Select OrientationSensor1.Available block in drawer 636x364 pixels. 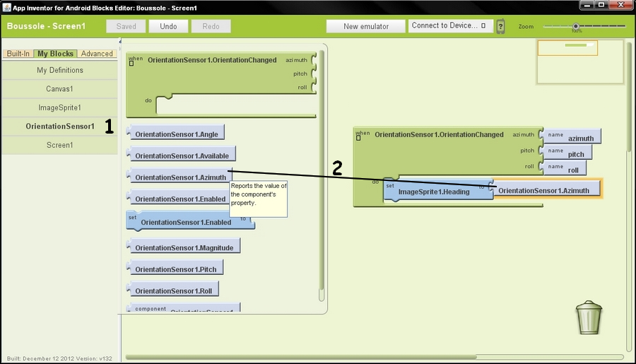pyautogui.click(x=182, y=154)
